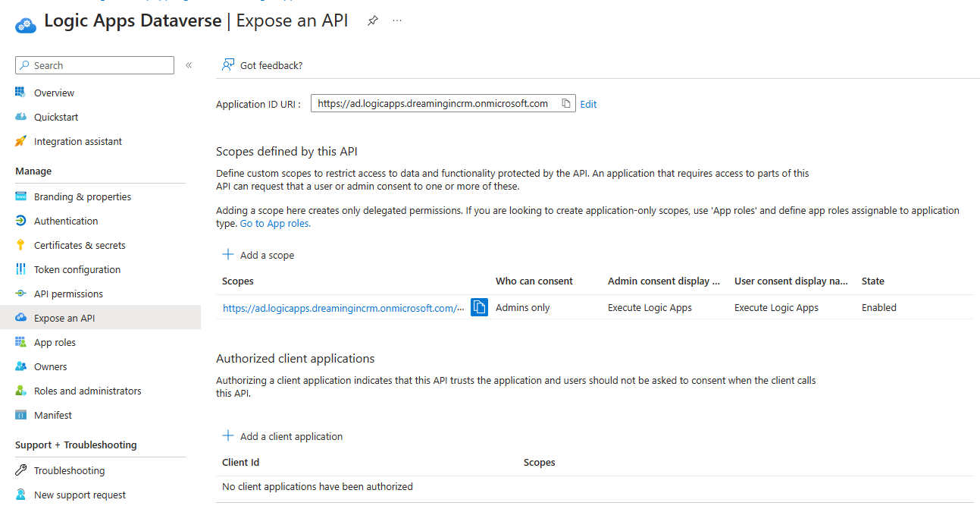Screen dimensions: 980x531
Task: Click the Integration assistant rocket icon
Action: pos(20,141)
